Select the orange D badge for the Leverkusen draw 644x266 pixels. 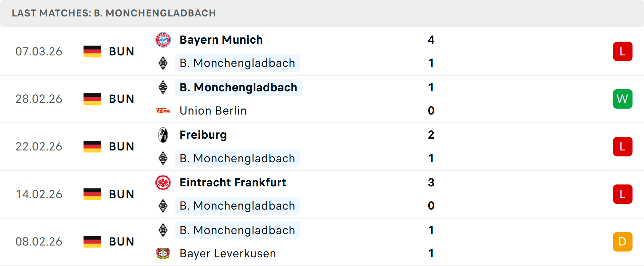(x=623, y=241)
